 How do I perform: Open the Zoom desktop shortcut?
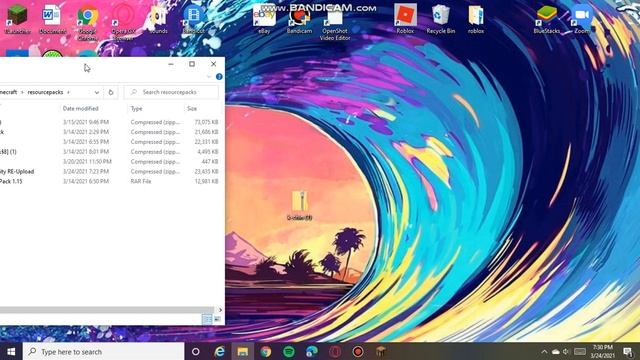coord(582,20)
